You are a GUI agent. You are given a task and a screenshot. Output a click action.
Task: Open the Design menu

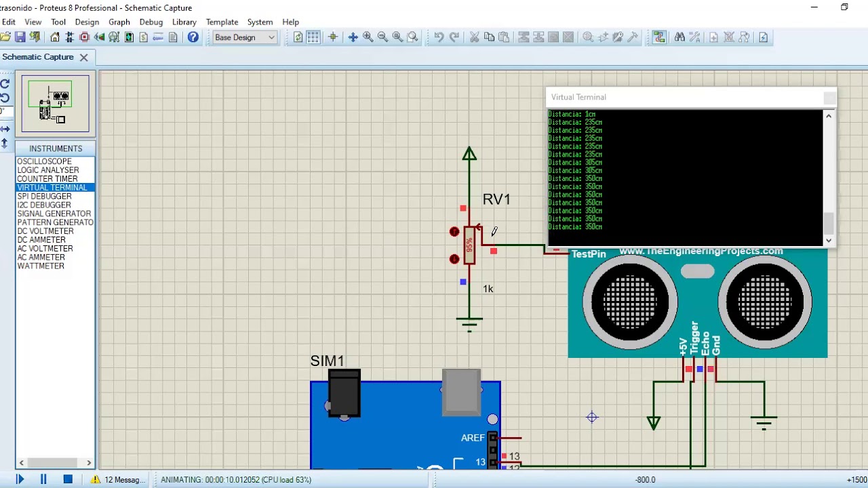pos(87,22)
